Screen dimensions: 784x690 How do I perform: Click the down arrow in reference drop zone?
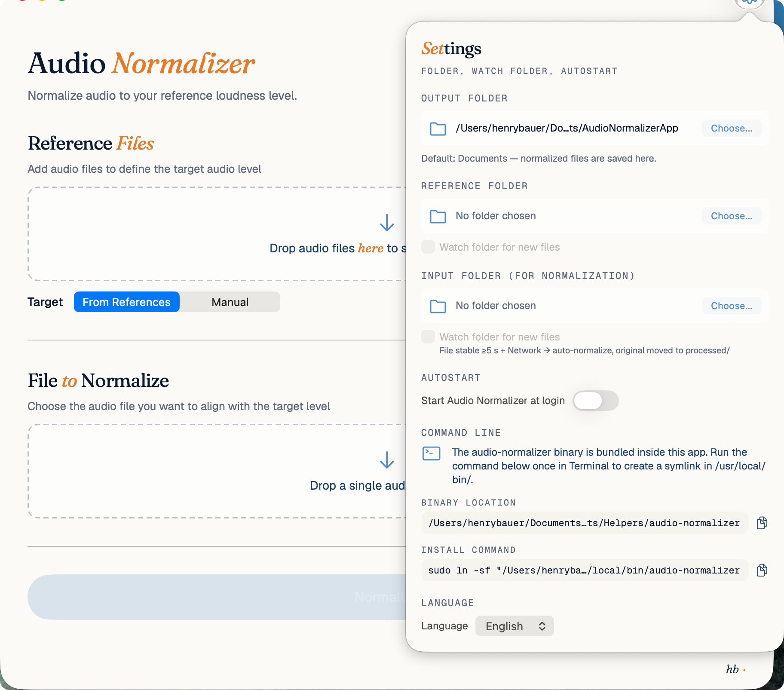(387, 223)
